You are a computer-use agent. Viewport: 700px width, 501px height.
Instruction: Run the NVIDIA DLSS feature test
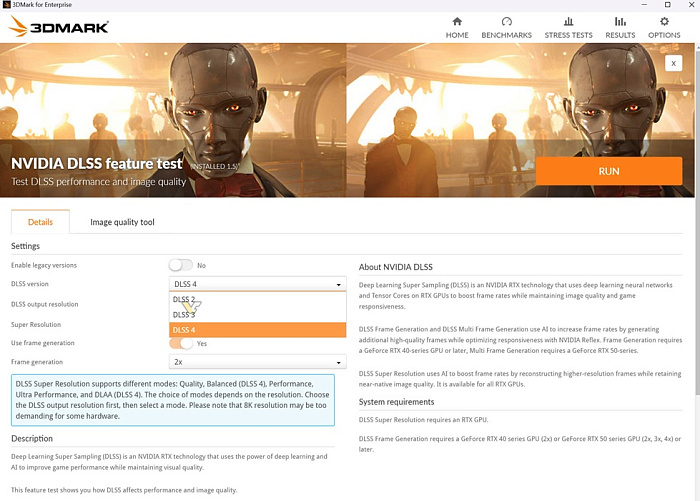coord(608,171)
